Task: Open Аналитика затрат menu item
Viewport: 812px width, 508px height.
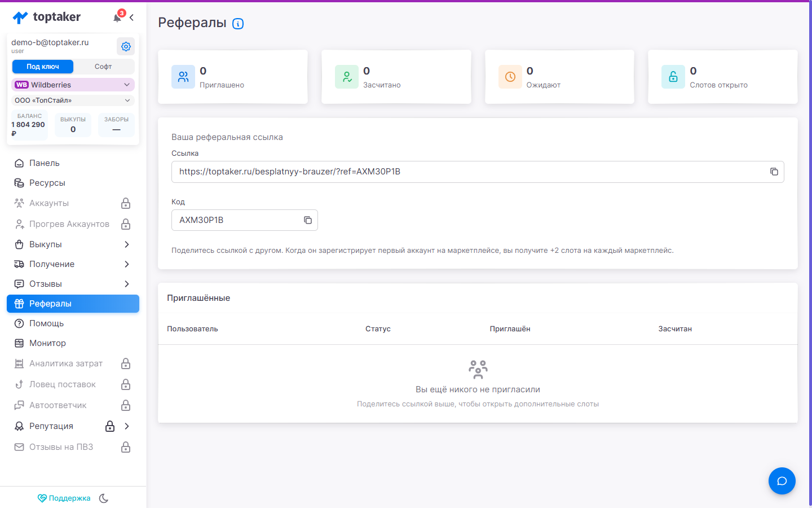Action: click(x=73, y=364)
